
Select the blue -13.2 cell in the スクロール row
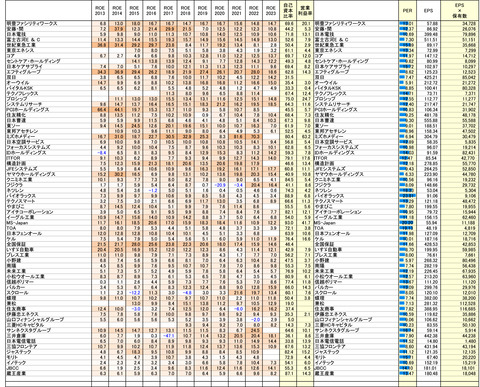pyautogui.click(x=134, y=293)
